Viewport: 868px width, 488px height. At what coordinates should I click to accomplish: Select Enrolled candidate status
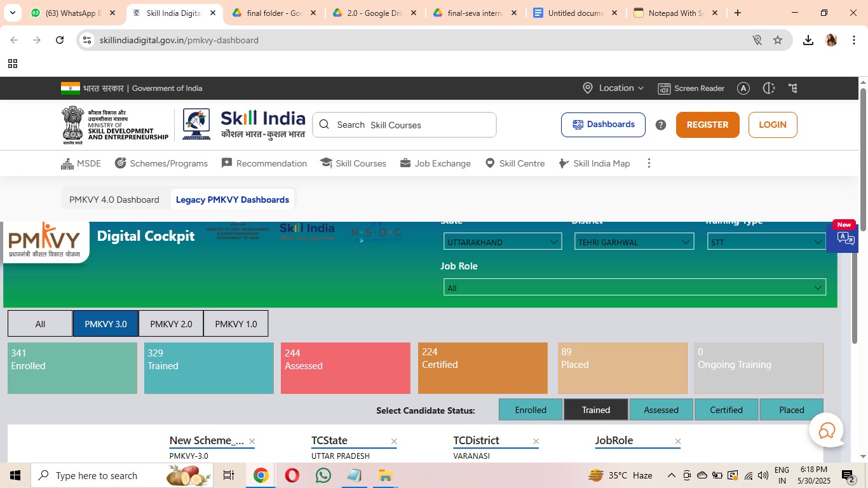pos(531,410)
